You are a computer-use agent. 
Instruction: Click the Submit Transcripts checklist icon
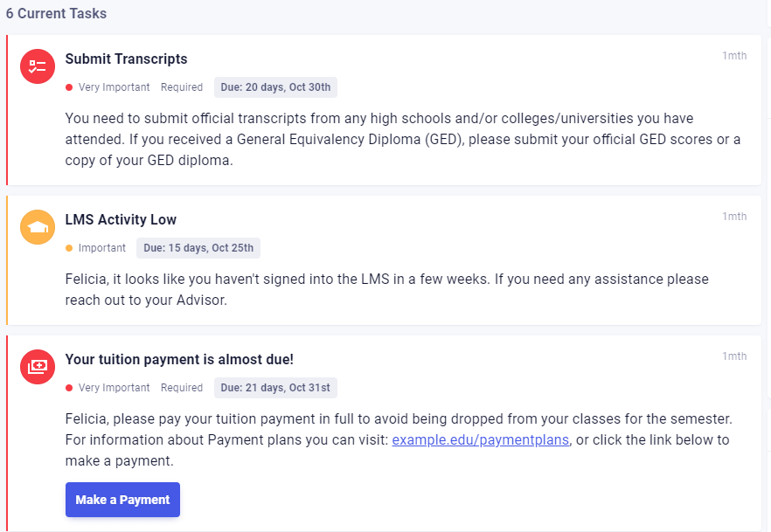tap(37, 66)
